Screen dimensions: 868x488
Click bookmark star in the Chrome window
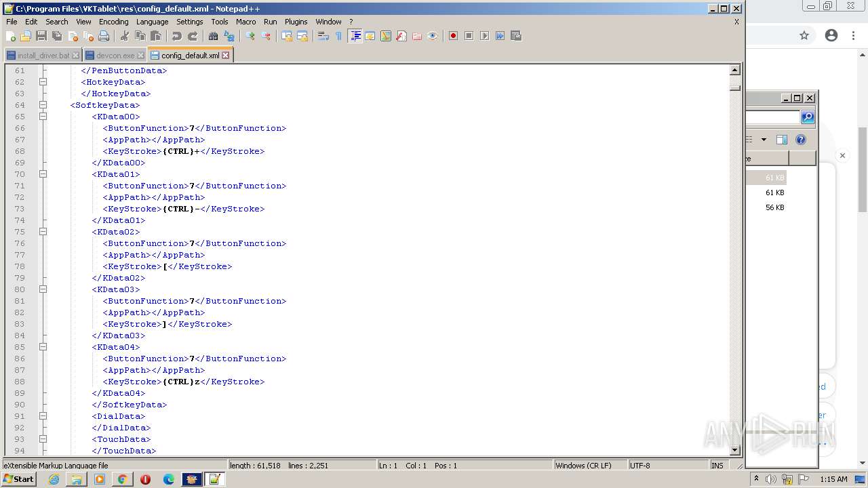(804, 35)
